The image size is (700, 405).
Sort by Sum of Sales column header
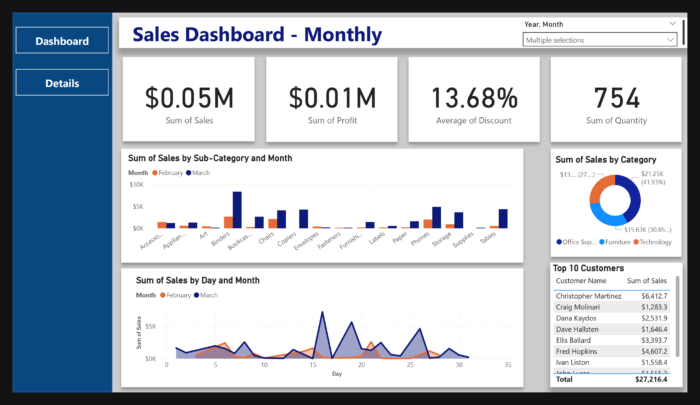click(646, 282)
